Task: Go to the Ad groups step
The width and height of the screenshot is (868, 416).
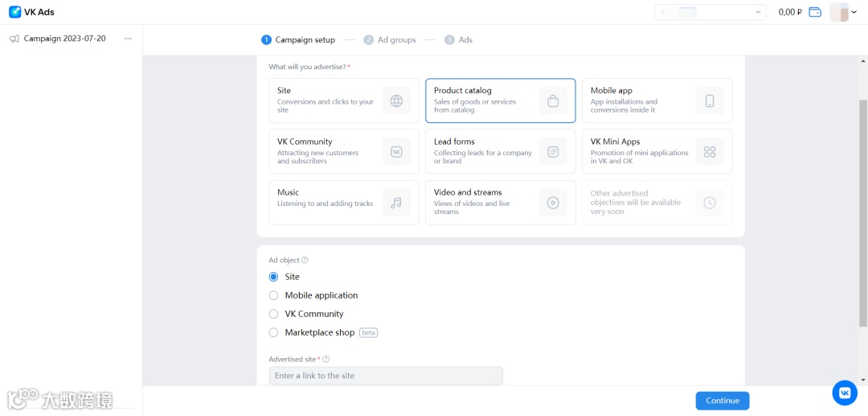Action: point(390,39)
